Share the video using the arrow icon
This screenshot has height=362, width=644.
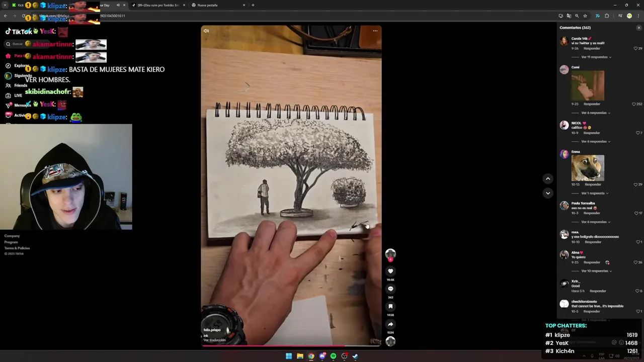[x=390, y=324]
